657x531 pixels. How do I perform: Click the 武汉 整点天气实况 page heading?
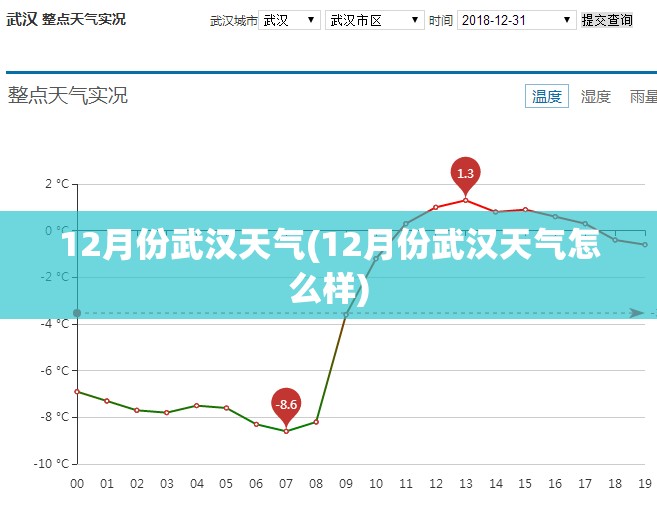coord(66,19)
